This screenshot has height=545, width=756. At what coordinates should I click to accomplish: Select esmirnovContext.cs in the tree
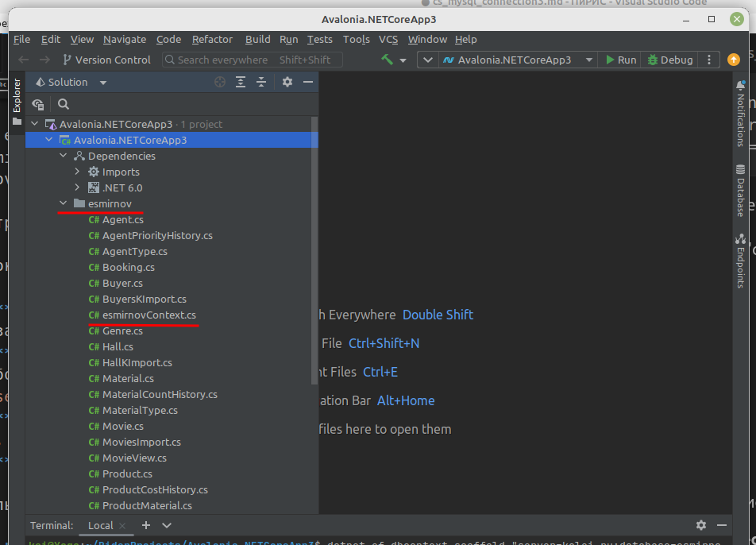point(148,315)
